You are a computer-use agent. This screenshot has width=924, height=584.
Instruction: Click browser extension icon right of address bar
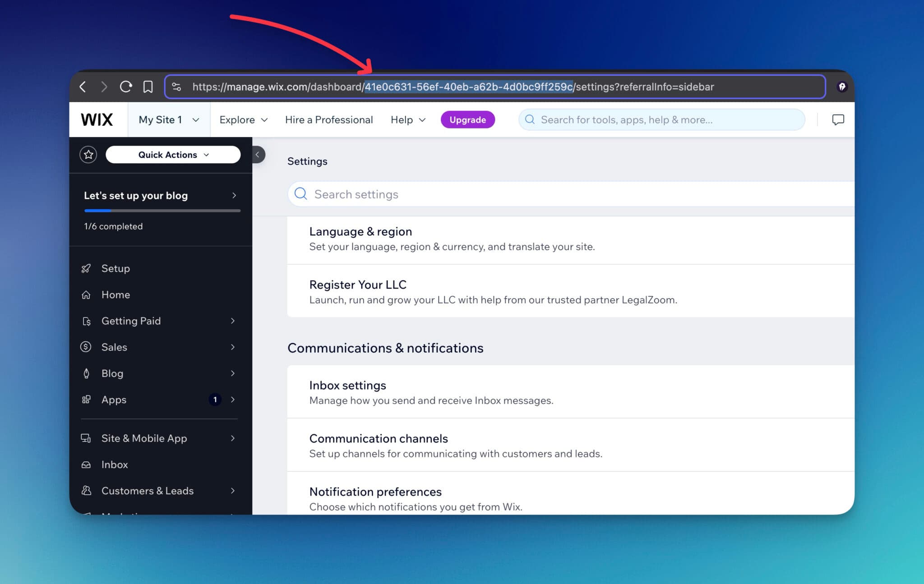(841, 87)
